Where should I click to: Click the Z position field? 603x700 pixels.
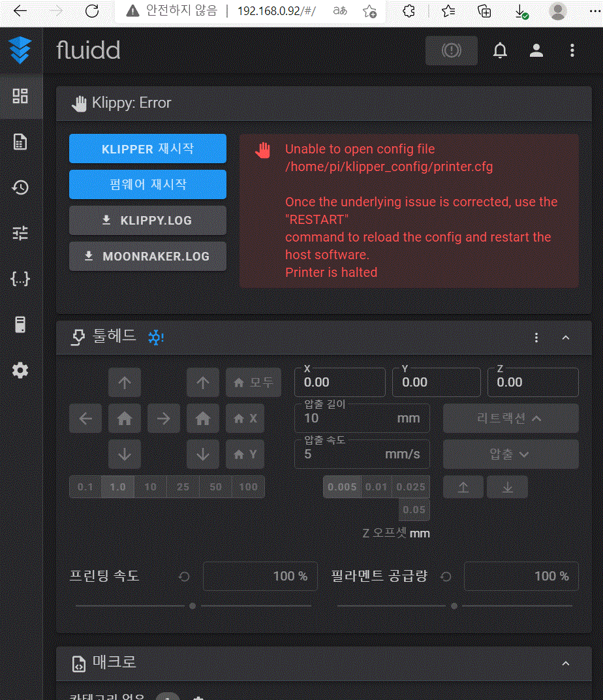pyautogui.click(x=533, y=383)
